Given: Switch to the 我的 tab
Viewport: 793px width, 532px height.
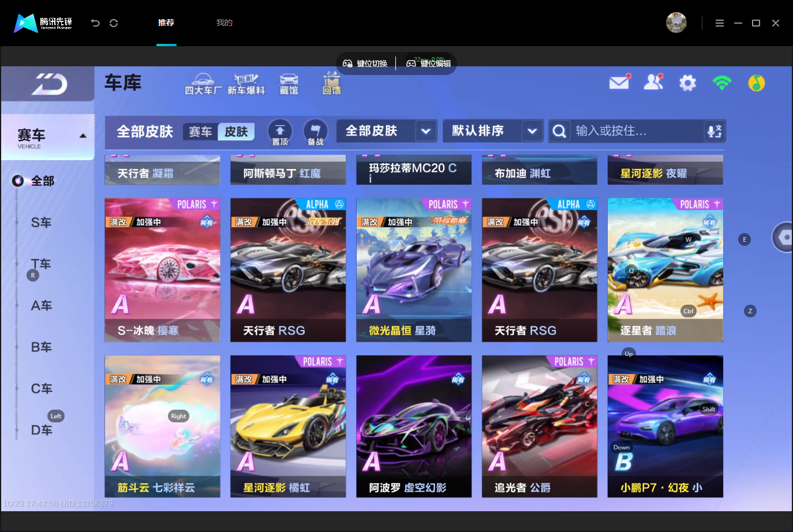Looking at the screenshot, I should point(224,23).
